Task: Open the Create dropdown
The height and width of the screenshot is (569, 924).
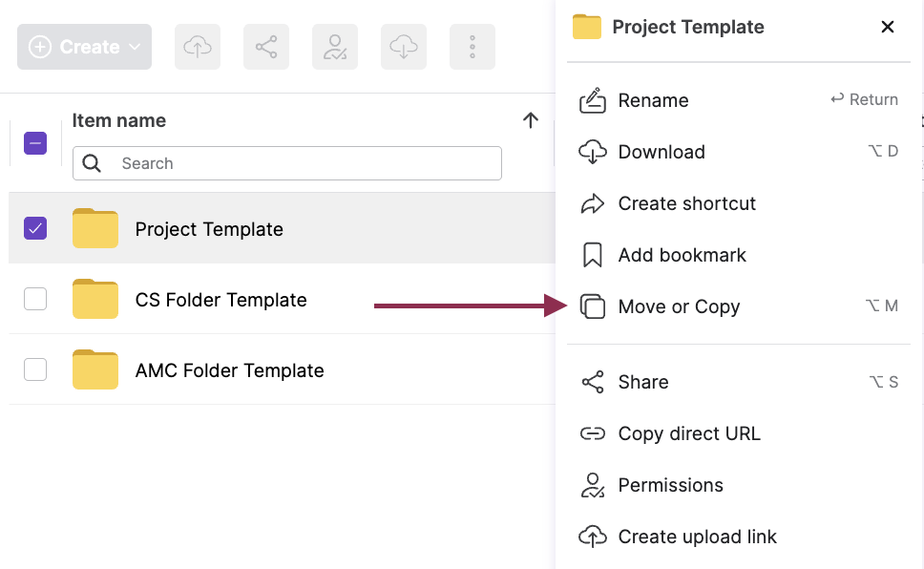Action: [x=84, y=47]
